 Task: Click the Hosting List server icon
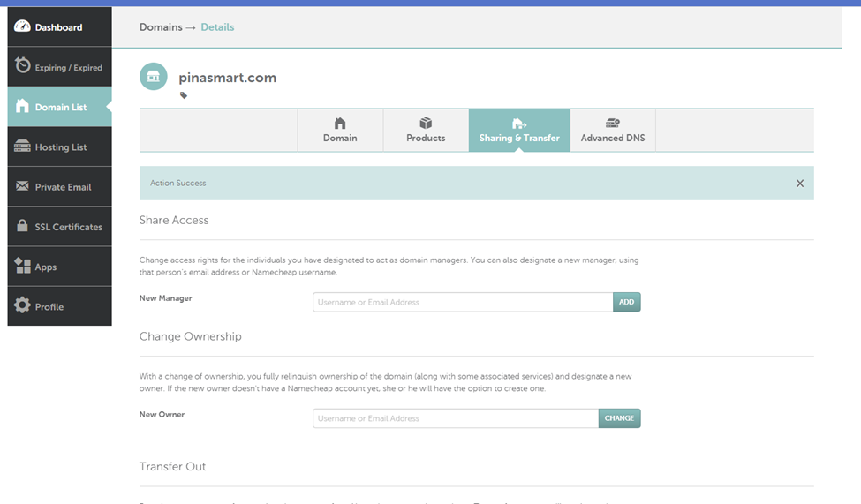[x=22, y=146]
